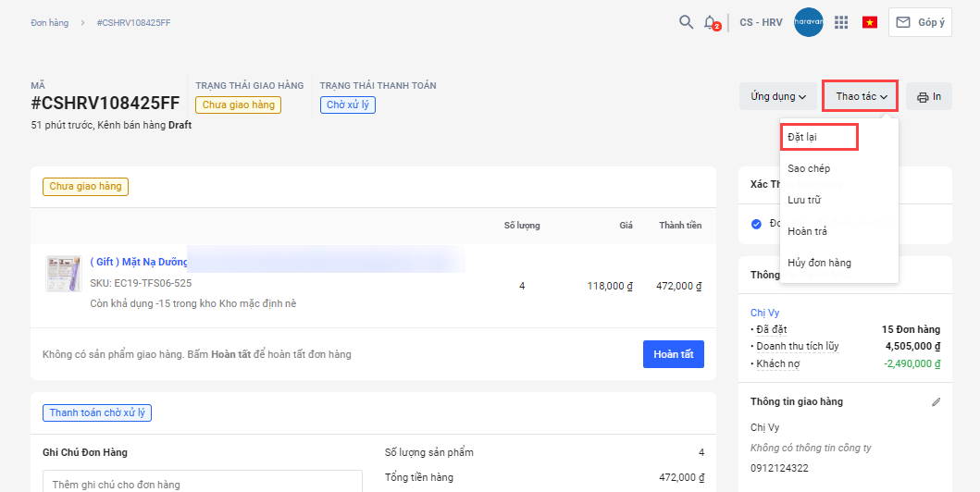Click the gift product thumbnail image
The height and width of the screenshot is (492, 980).
coord(63,274)
